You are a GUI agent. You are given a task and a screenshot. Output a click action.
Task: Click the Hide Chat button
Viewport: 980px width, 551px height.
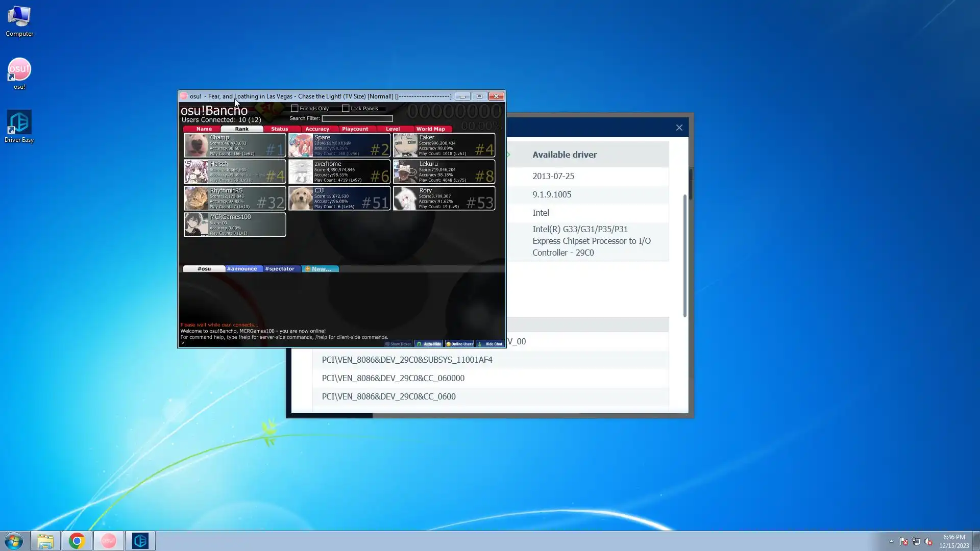click(490, 344)
